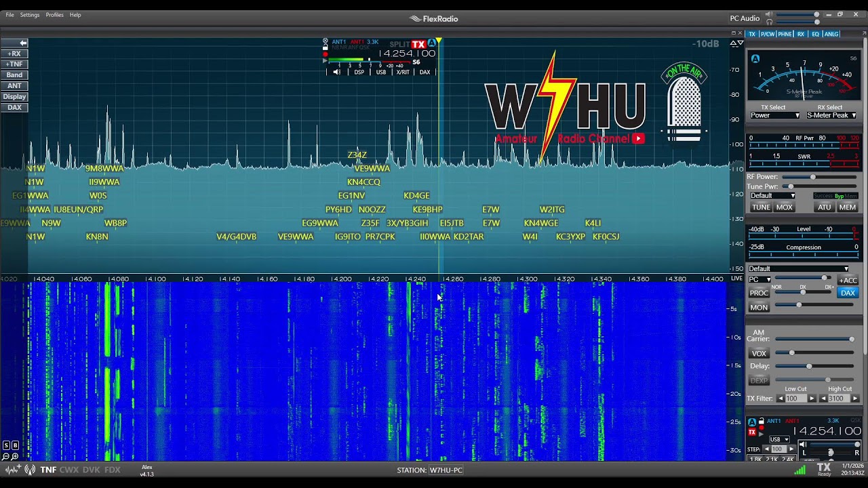This screenshot has width=868, height=488.
Task: Click the MOX button
Action: (784, 207)
